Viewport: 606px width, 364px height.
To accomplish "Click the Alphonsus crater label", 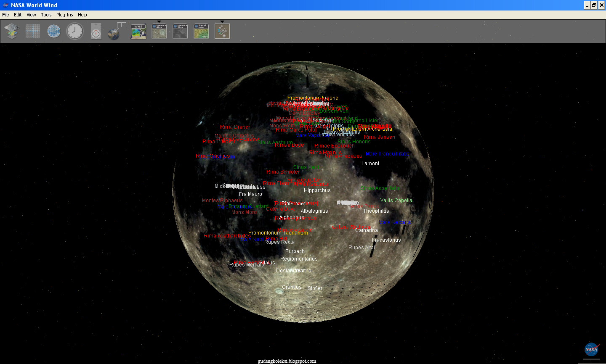I will [292, 217].
